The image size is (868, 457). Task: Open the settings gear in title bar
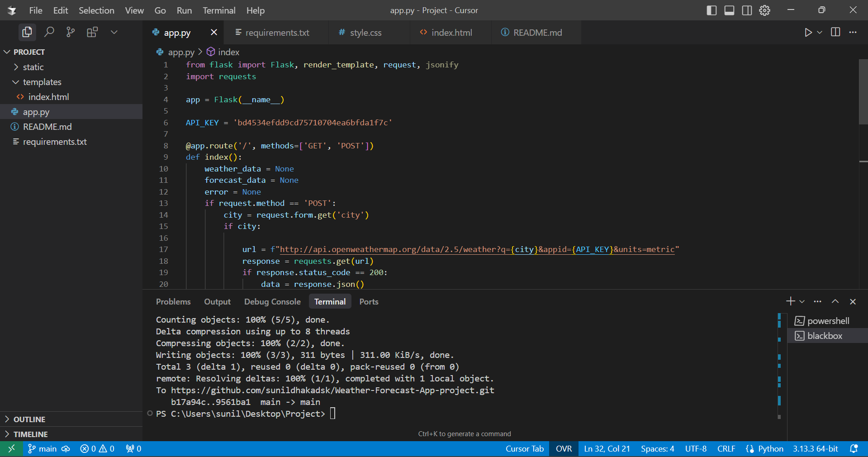[764, 10]
